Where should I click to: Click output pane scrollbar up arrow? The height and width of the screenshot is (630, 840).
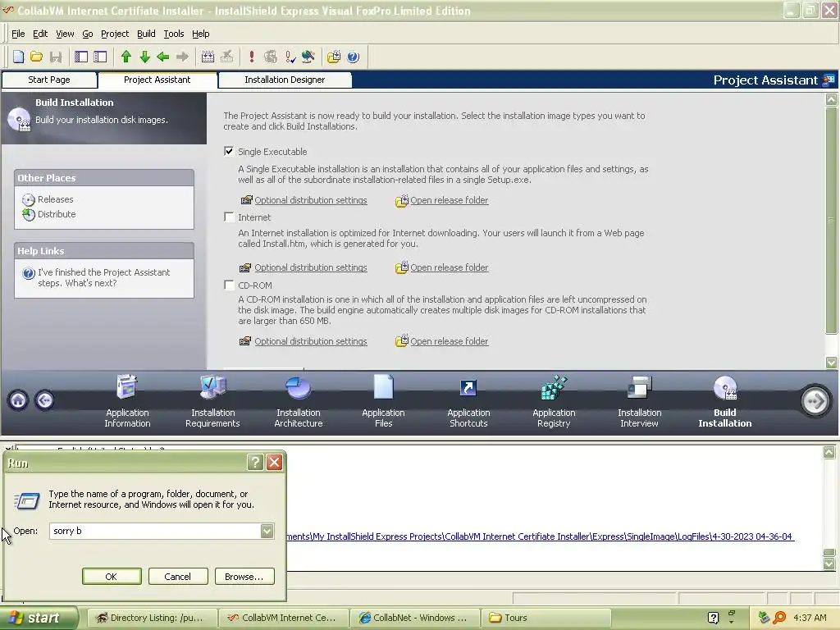[x=829, y=452]
